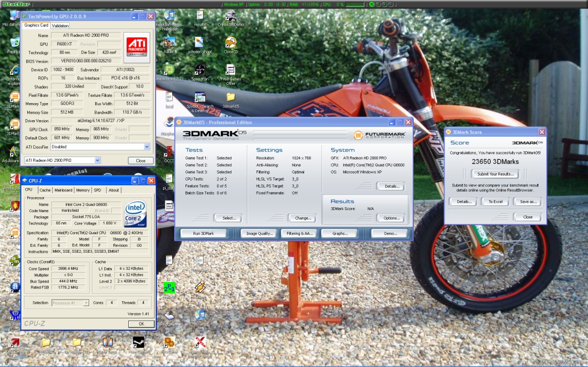588x367 pixels.
Task: Open the Image Quality... dialog in 3DMark05
Action: tap(259, 233)
